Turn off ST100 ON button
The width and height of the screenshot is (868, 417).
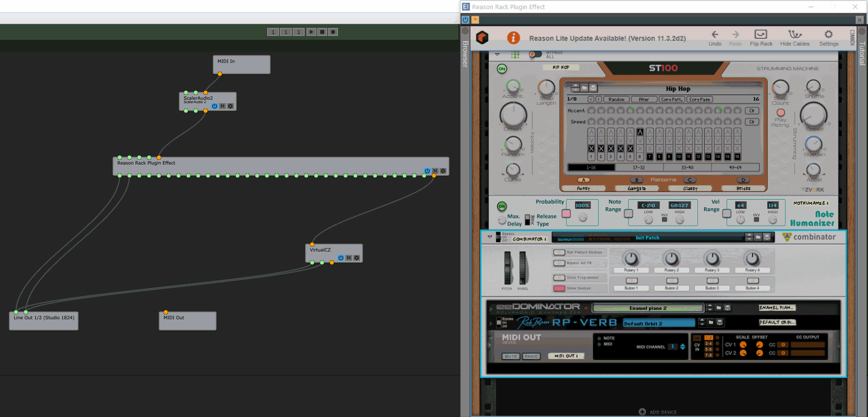pos(502,69)
